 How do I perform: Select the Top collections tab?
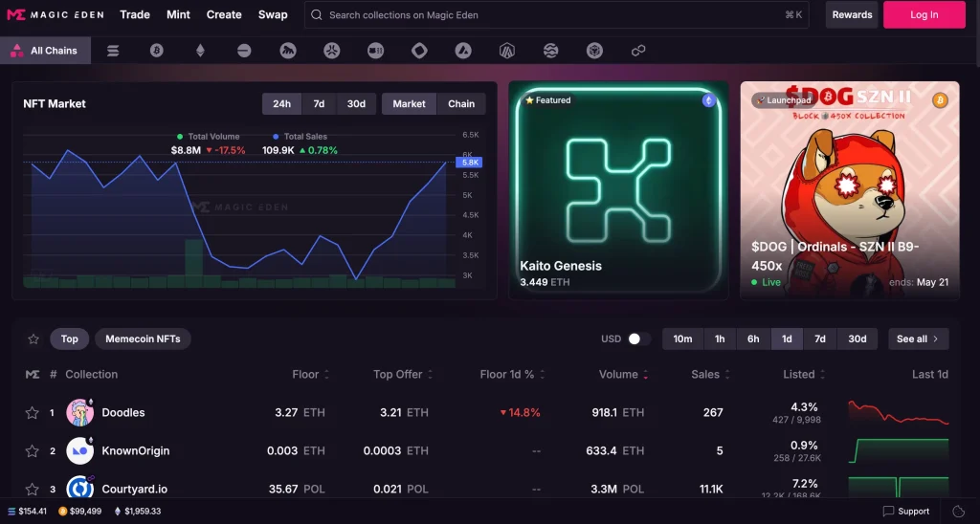[x=69, y=338]
